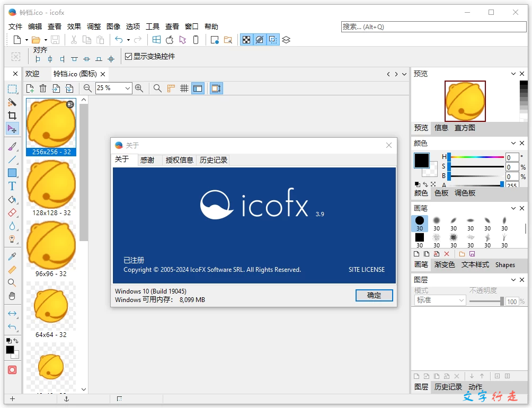Open the 感谢 tab in About dialog
Screen dimensions: 532x408
point(147,160)
